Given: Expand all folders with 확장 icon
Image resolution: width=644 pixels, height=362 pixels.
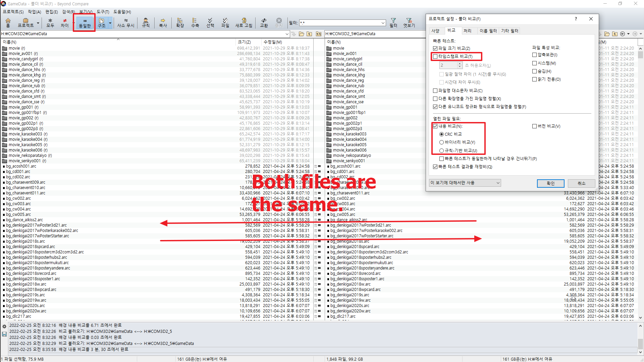Looking at the screenshot, I should coord(180,22).
